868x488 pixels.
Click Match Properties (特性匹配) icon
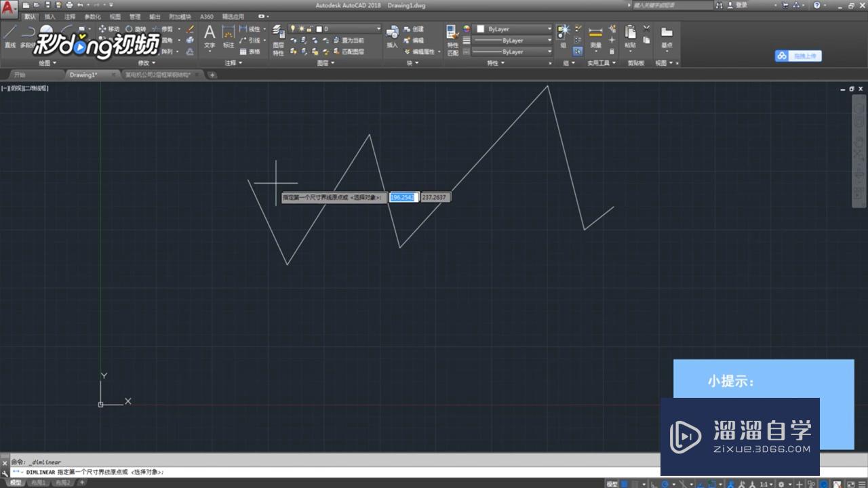pos(452,41)
